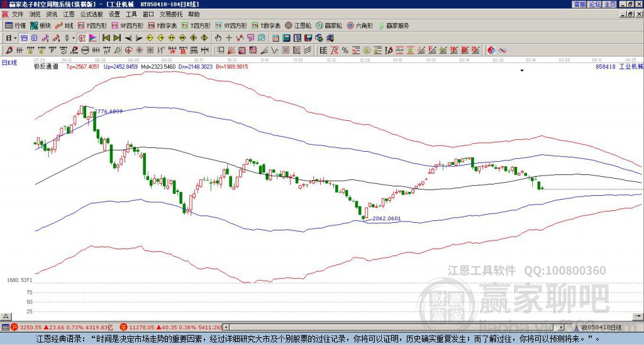This screenshot has height=345, width=644.
Task: Jump to last bar icon
Action: (x=117, y=38)
